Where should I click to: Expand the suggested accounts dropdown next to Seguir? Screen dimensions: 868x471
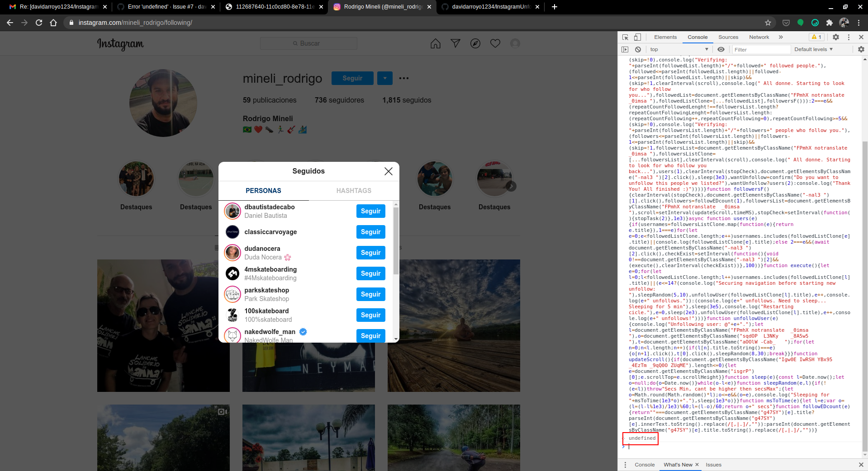pyautogui.click(x=385, y=78)
